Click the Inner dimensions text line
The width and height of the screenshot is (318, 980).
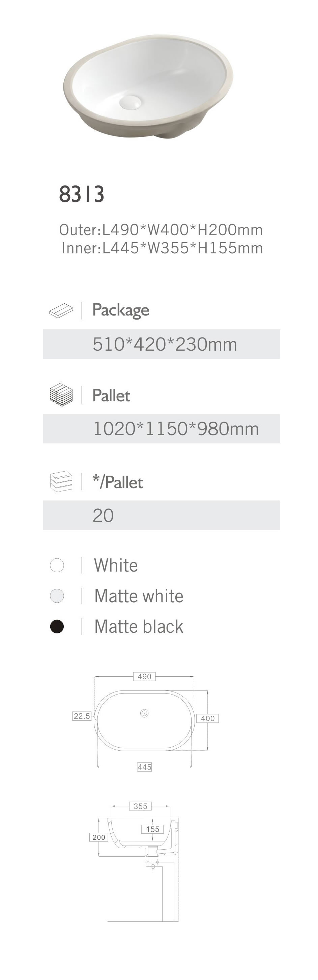[162, 248]
